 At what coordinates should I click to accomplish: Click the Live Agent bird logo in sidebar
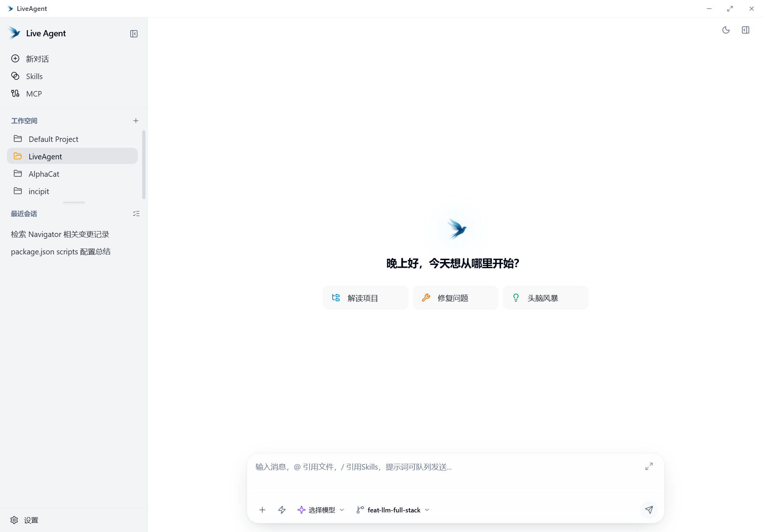(14, 33)
